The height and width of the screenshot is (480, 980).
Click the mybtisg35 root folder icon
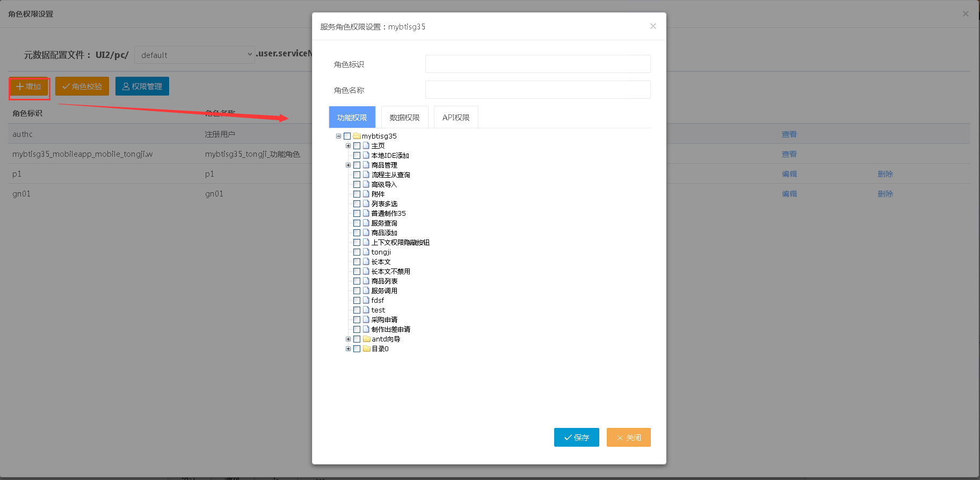tap(357, 136)
